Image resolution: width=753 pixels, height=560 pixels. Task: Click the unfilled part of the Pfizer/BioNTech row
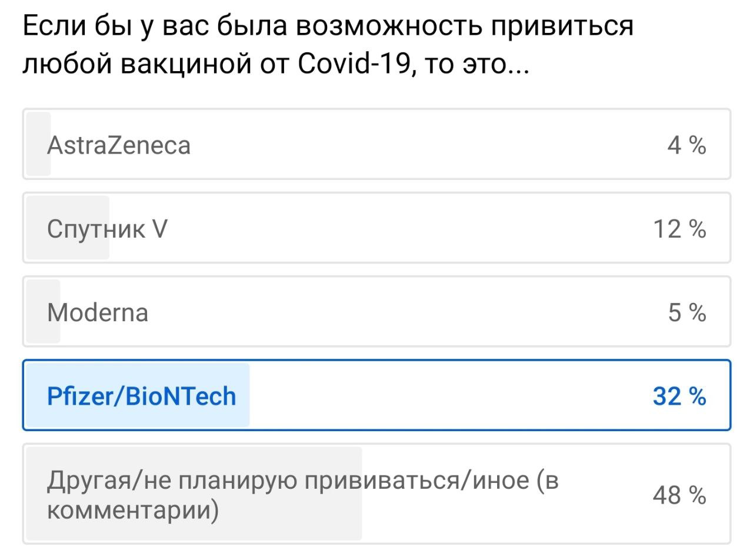click(x=488, y=395)
